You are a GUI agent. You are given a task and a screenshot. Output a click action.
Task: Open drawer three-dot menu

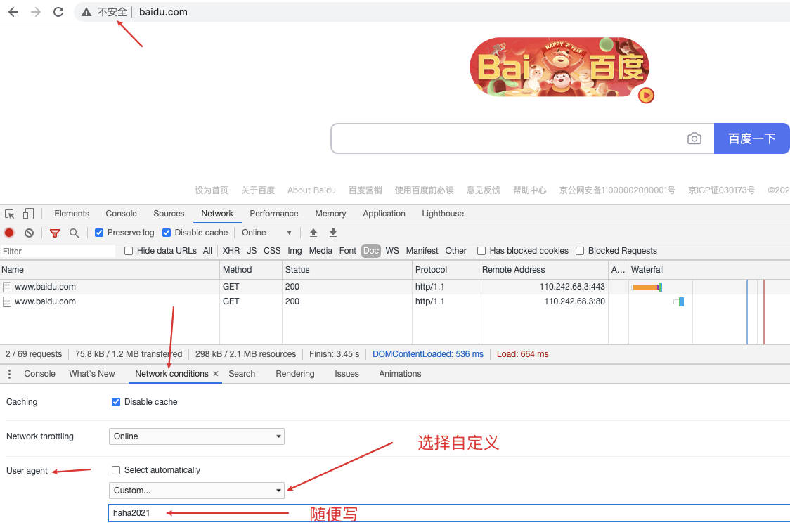coord(9,374)
